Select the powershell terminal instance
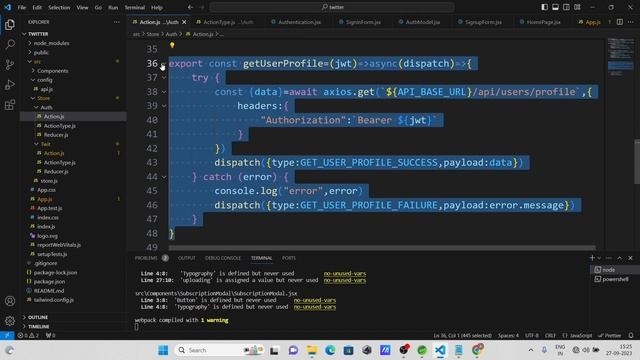Image resolution: width=640 pixels, height=360 pixels. coord(615,279)
